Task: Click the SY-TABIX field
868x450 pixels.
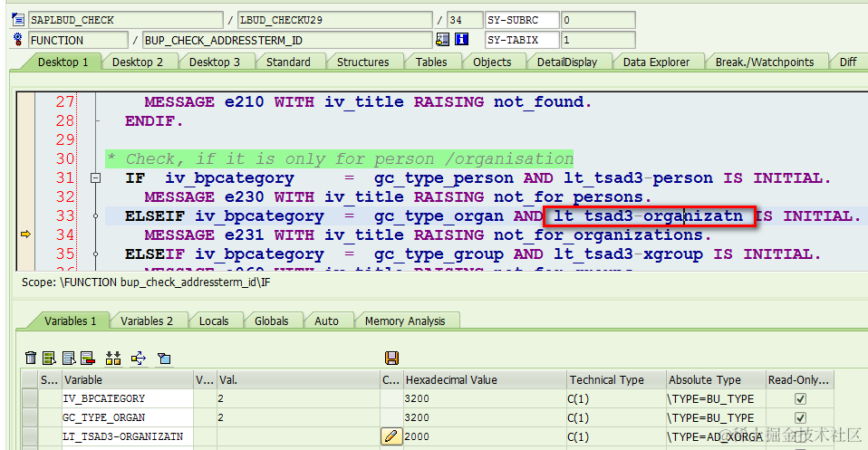Action: (522, 40)
